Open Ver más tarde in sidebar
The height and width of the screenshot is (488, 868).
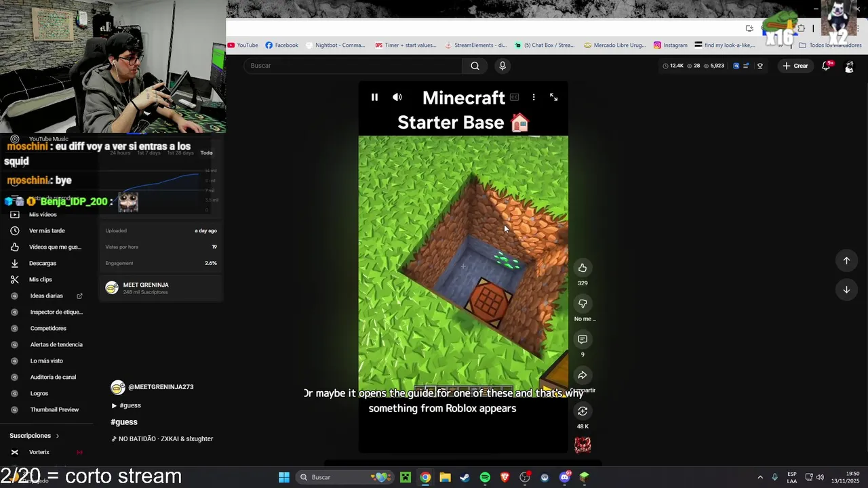[47, 231]
